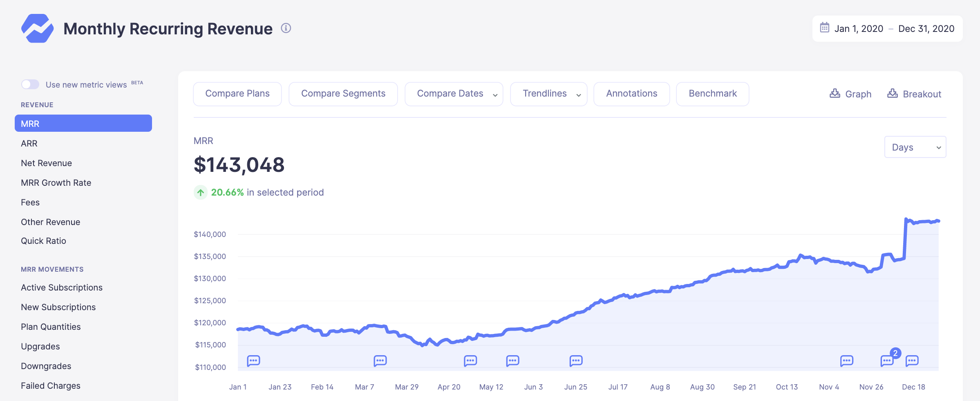Click the calendar icon in the date range
Viewport: 980px width, 401px height.
(x=824, y=28)
